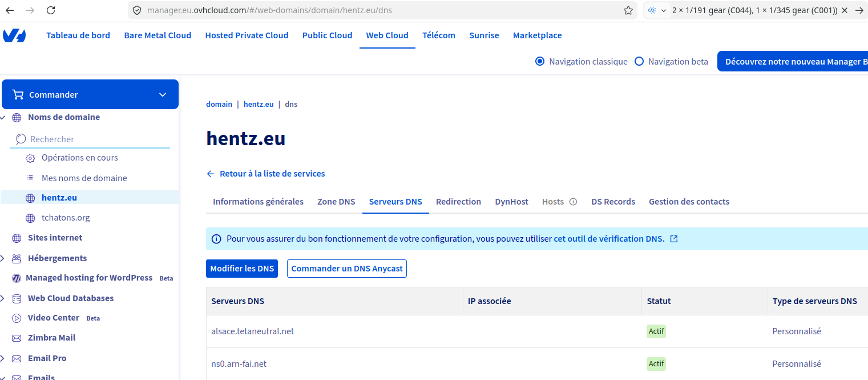Open Mes noms de domaine

tap(84, 178)
